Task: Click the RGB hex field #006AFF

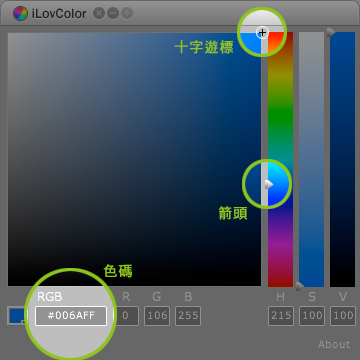Action: (71, 316)
